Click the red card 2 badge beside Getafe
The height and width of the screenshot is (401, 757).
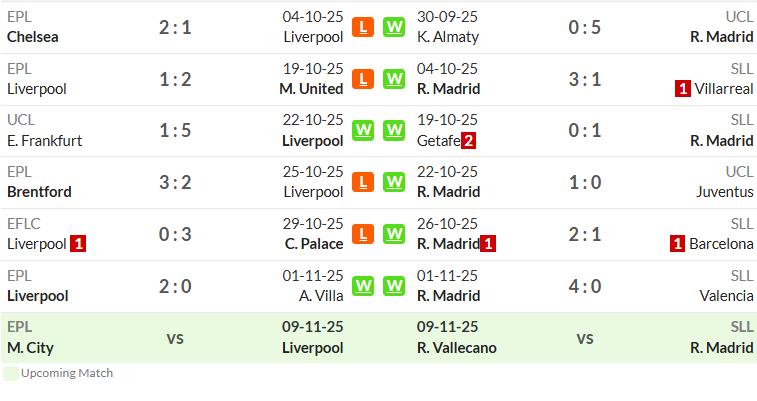(468, 141)
